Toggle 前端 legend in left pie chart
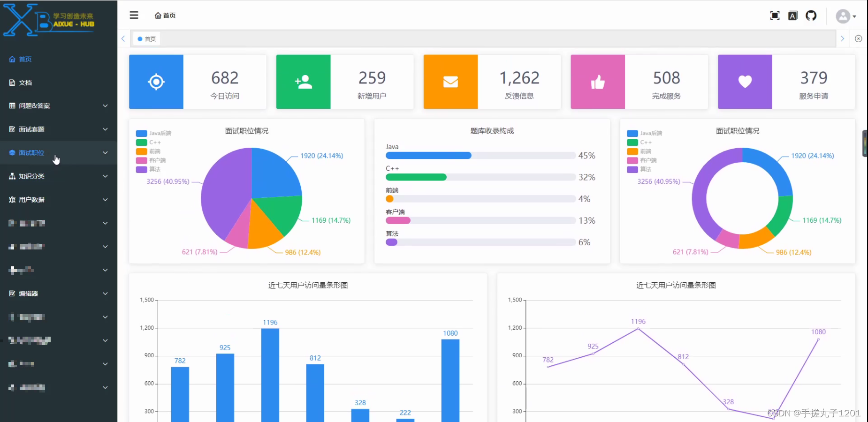The height and width of the screenshot is (422, 868). [148, 151]
